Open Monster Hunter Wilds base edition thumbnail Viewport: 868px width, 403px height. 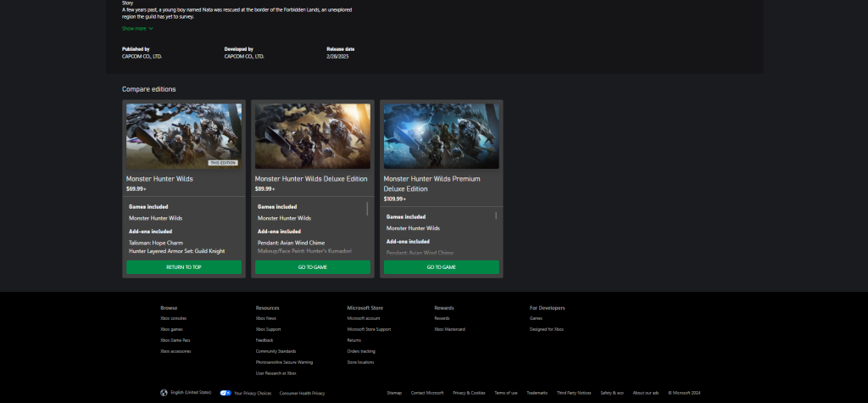click(184, 136)
